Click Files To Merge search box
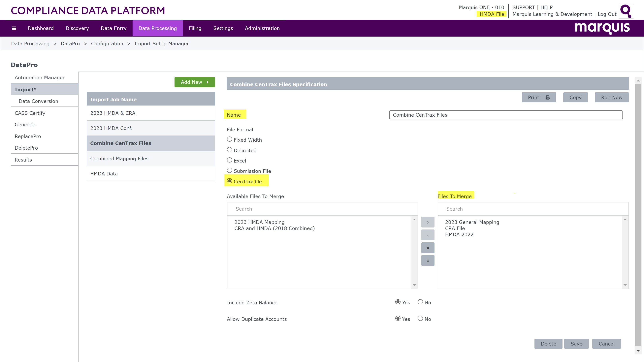Viewport: 644px width, 362px height. 533,209
